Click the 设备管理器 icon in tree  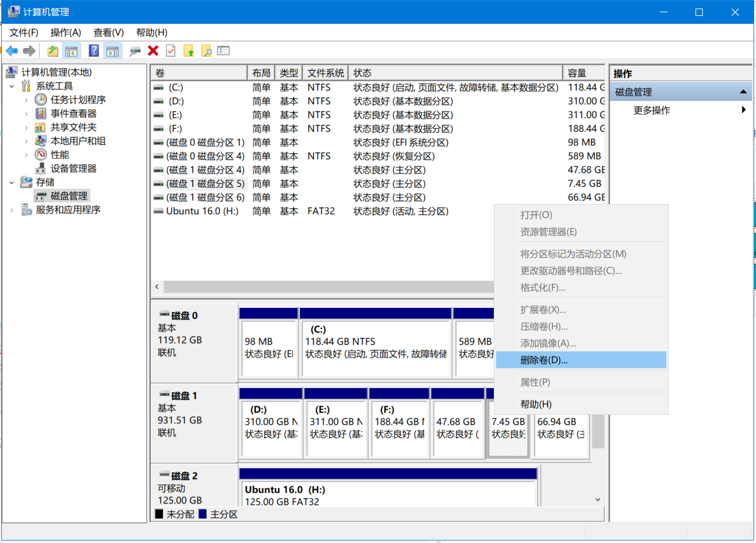click(41, 169)
